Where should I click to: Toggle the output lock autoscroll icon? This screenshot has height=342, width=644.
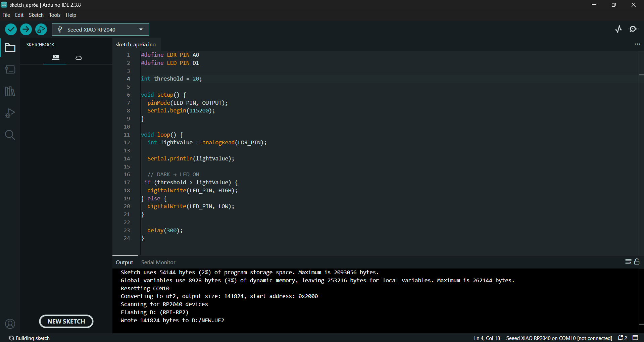pyautogui.click(x=637, y=262)
